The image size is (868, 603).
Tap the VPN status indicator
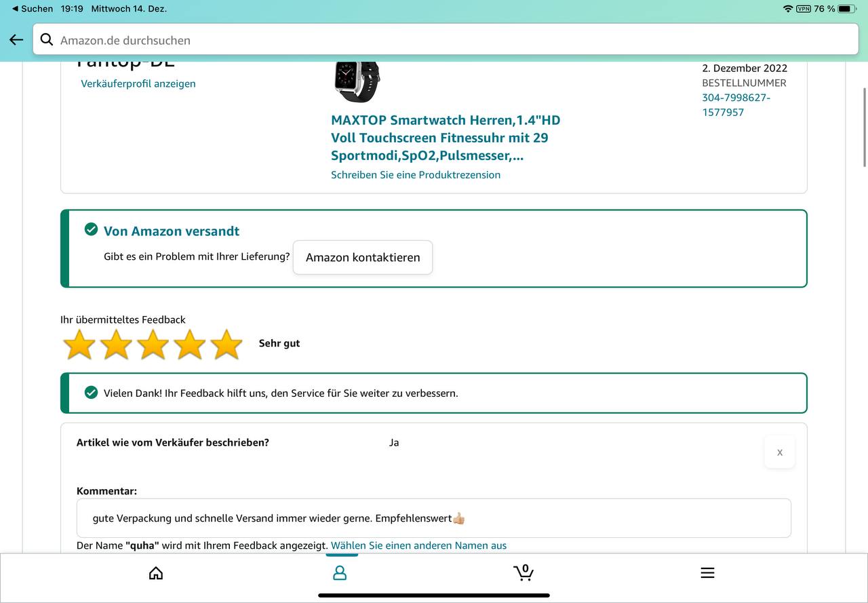(x=804, y=9)
